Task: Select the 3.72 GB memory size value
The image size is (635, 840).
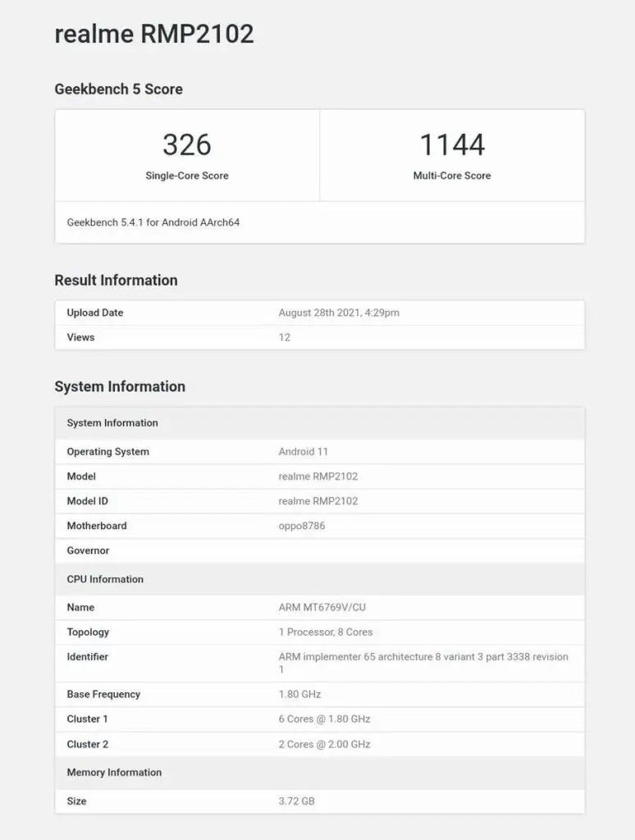Action: [x=296, y=801]
